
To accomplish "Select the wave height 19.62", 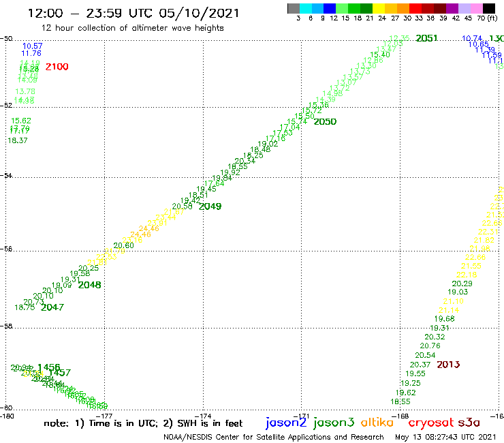I will pyautogui.click(x=405, y=393).
